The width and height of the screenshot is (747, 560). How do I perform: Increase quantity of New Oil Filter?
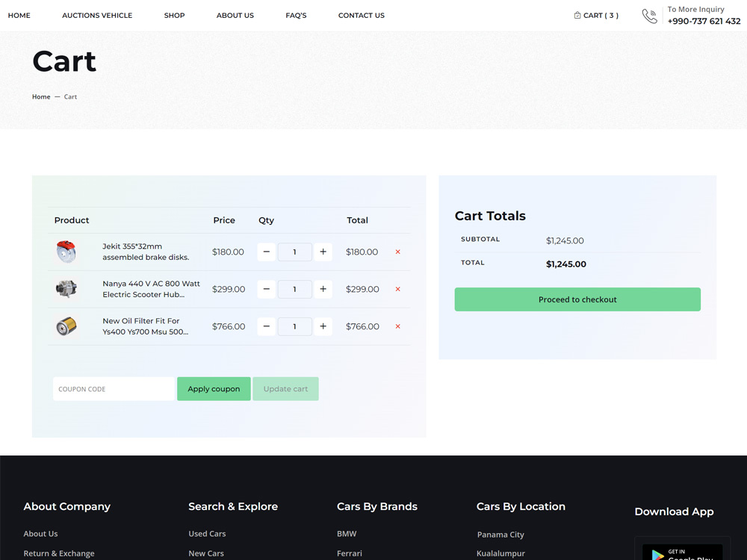click(x=323, y=326)
